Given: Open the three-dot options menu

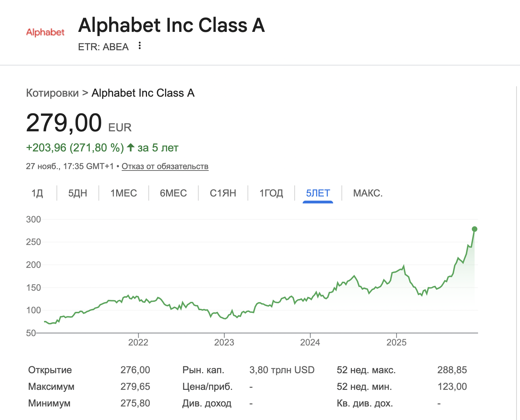Looking at the screenshot, I should (139, 46).
